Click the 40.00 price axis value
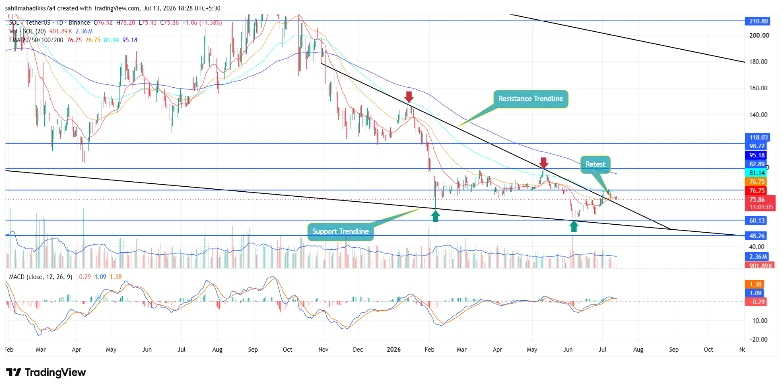 [758, 247]
